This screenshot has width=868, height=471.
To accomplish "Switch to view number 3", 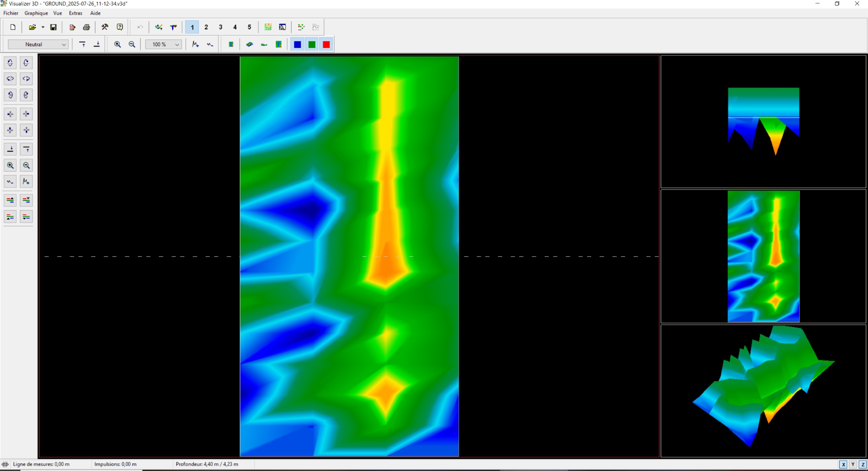I will pyautogui.click(x=220, y=27).
